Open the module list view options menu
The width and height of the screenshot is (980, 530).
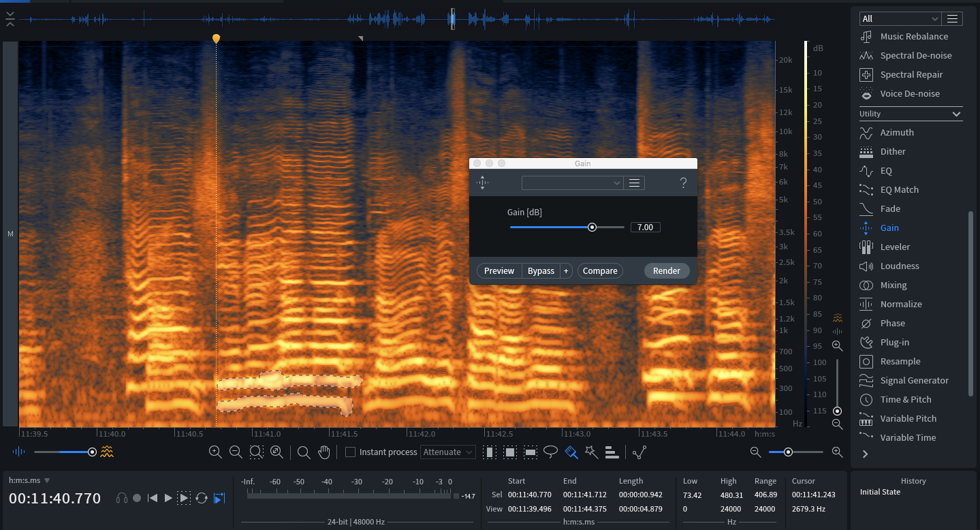(953, 18)
